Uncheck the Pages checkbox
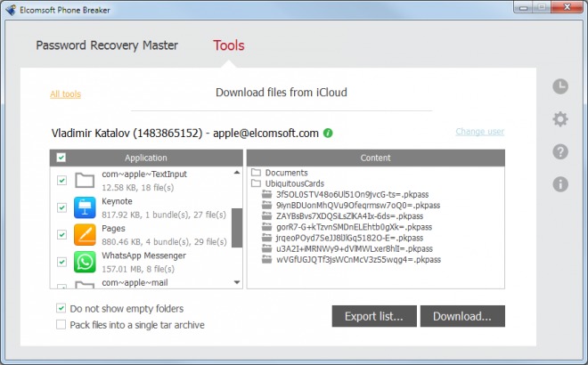The width and height of the screenshot is (588, 365). [x=61, y=235]
